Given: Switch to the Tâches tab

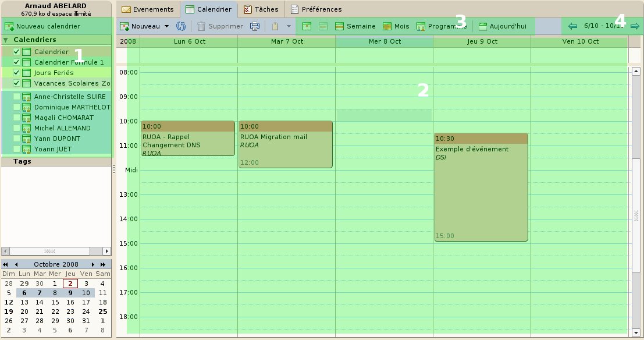Looking at the screenshot, I should (261, 9).
